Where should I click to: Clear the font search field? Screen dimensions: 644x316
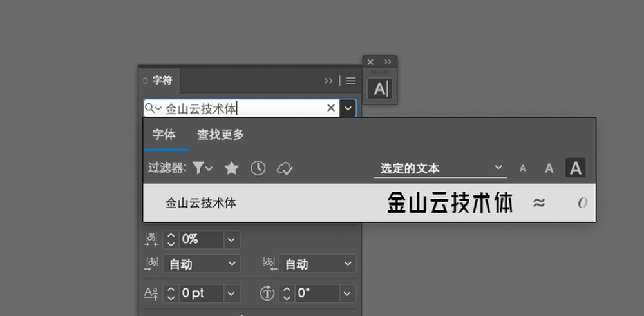(x=331, y=108)
